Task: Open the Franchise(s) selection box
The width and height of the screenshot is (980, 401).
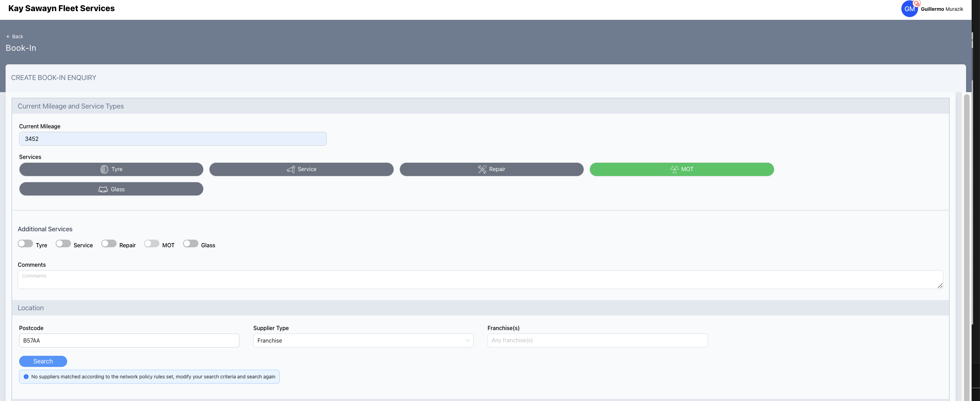Action: tap(597, 340)
